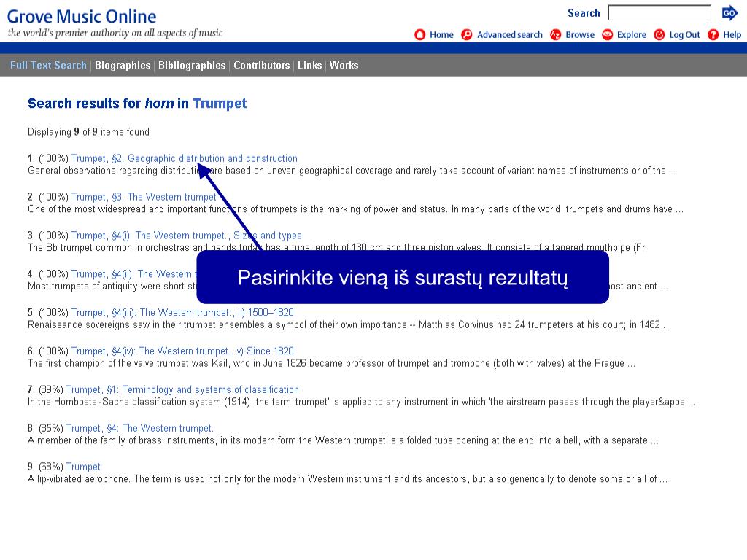This screenshot has width=747, height=560.
Task: Switch to the Bibliographies tab
Action: pos(192,65)
